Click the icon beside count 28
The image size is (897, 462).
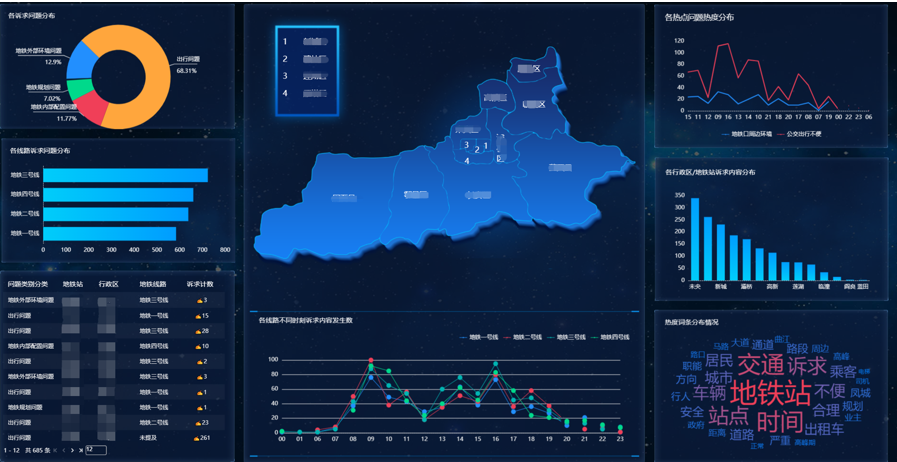197,330
